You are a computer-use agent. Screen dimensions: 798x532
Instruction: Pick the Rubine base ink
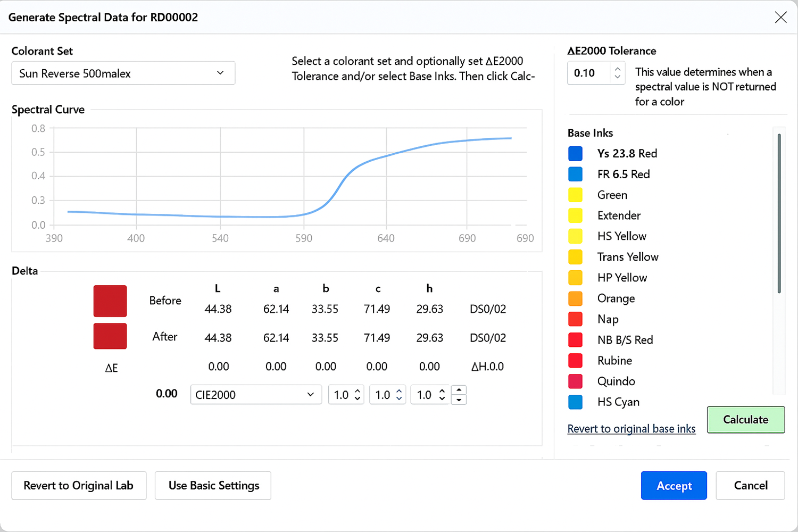[614, 361]
